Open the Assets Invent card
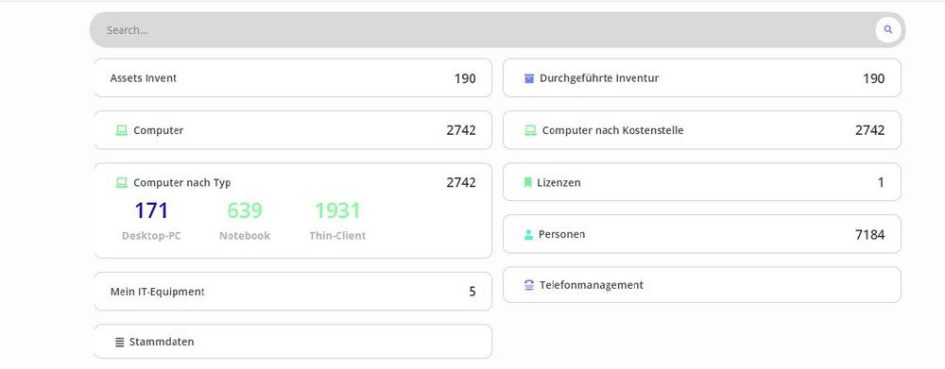945x369 pixels. click(293, 78)
